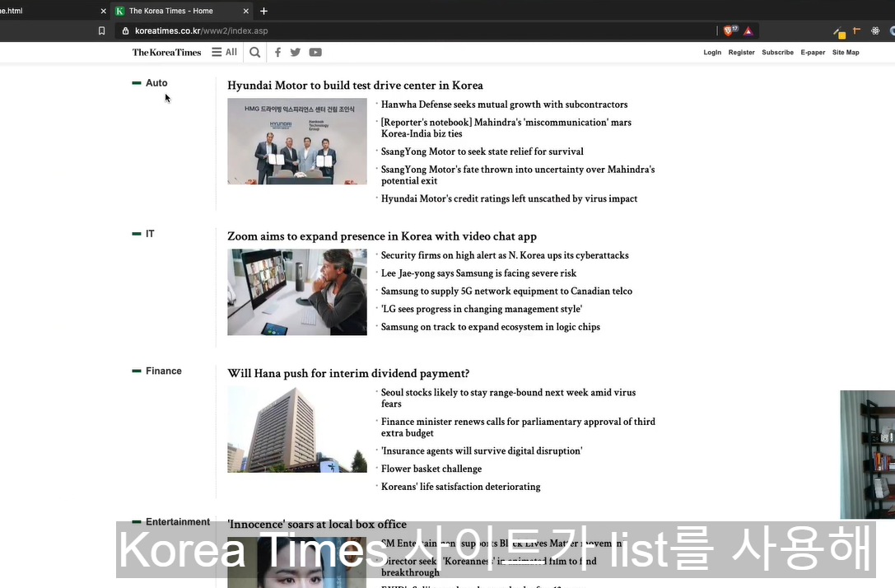Open Will Hana push for dividend headline
This screenshot has height=588, width=895.
348,373
